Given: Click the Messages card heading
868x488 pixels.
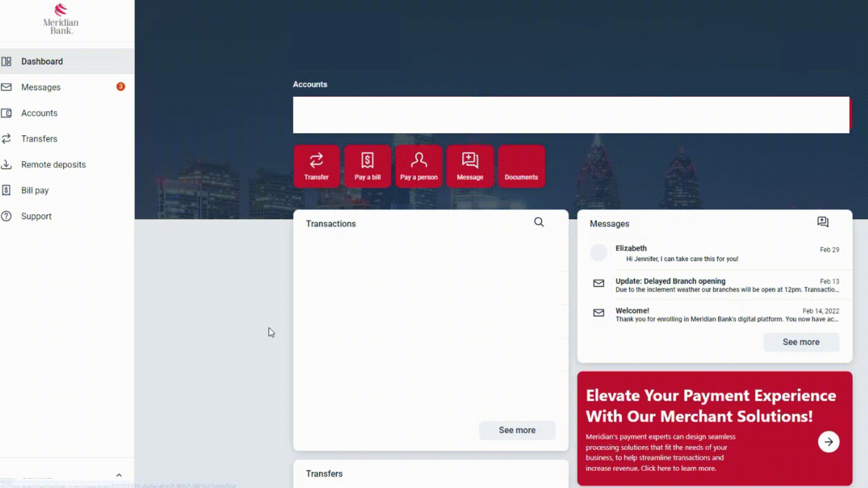Looking at the screenshot, I should click(x=609, y=224).
